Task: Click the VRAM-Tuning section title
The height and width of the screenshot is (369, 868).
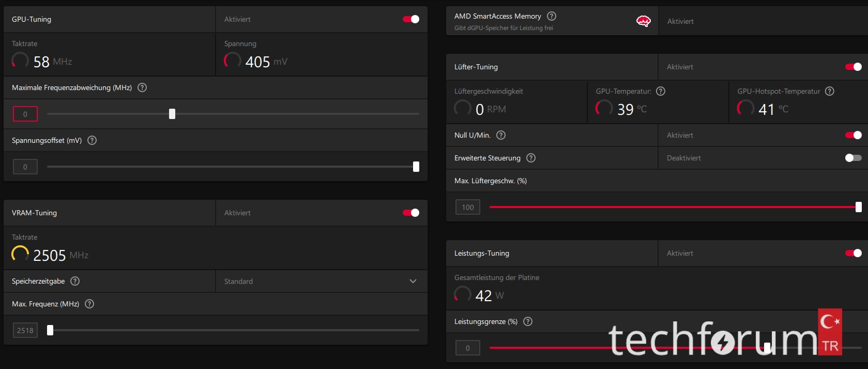Action: [35, 213]
